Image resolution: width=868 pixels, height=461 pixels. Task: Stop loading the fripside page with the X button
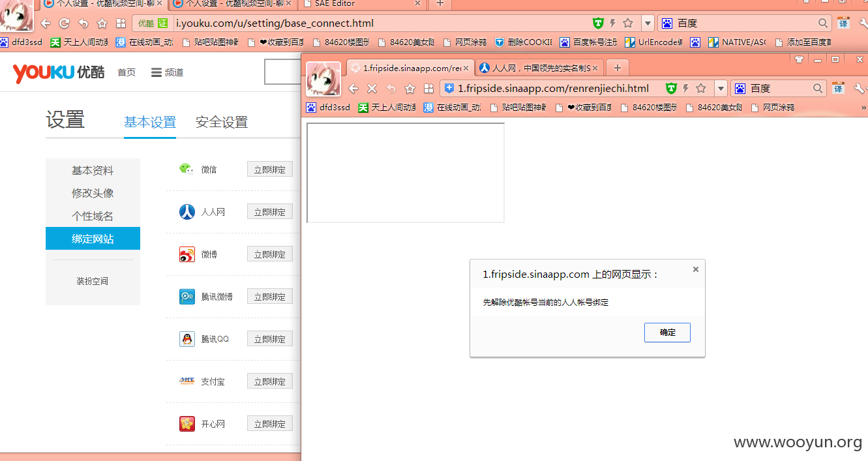pyautogui.click(x=372, y=89)
